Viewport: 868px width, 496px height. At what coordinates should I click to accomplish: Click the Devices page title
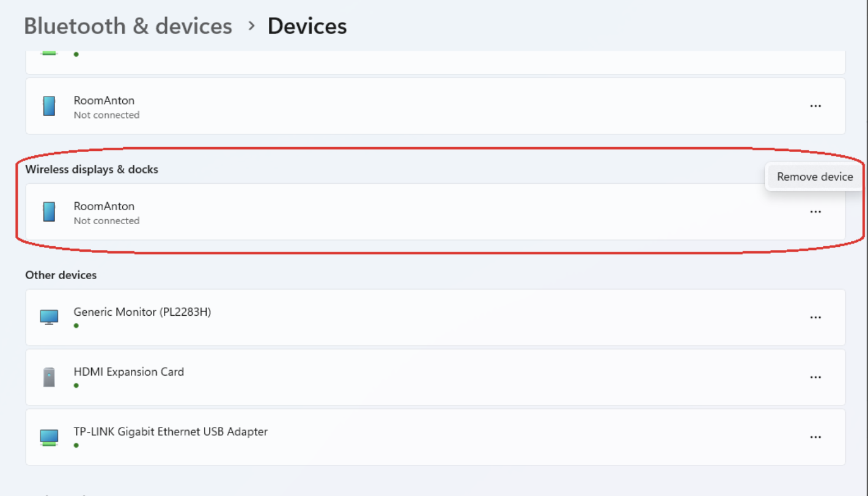(x=307, y=26)
